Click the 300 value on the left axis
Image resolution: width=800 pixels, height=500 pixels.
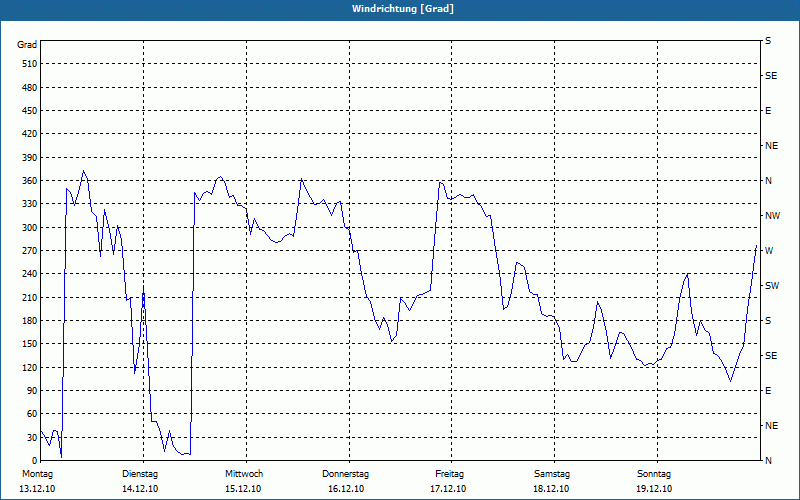29,228
